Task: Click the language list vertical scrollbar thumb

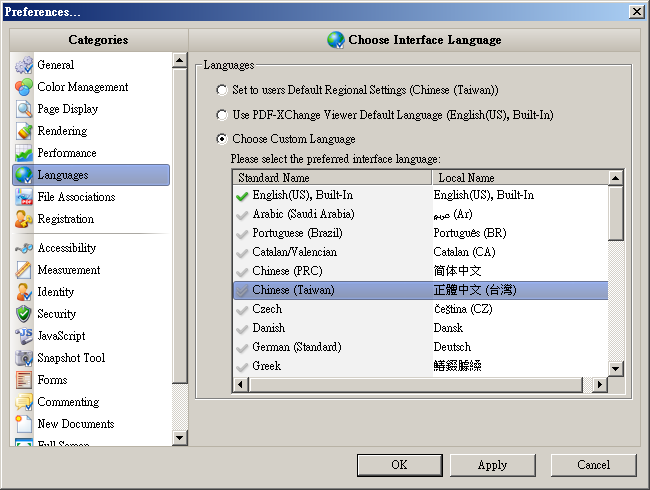Action: [x=616, y=213]
